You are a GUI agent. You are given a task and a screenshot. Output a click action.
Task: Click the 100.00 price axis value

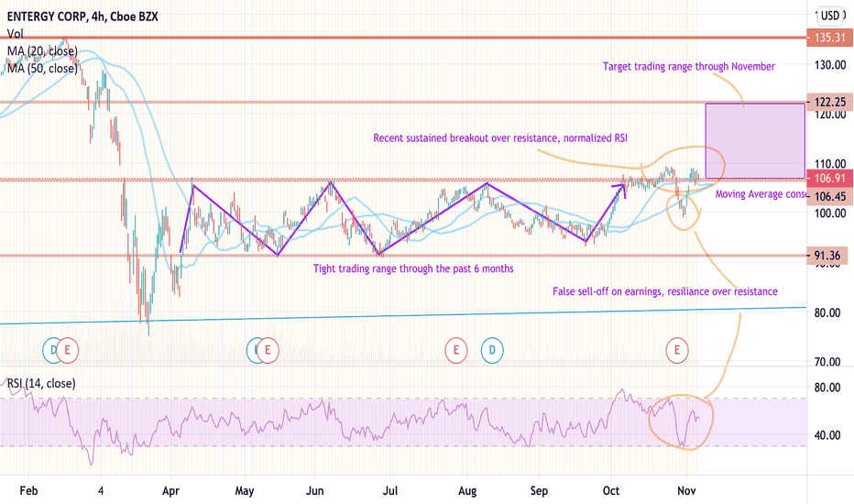(x=830, y=213)
